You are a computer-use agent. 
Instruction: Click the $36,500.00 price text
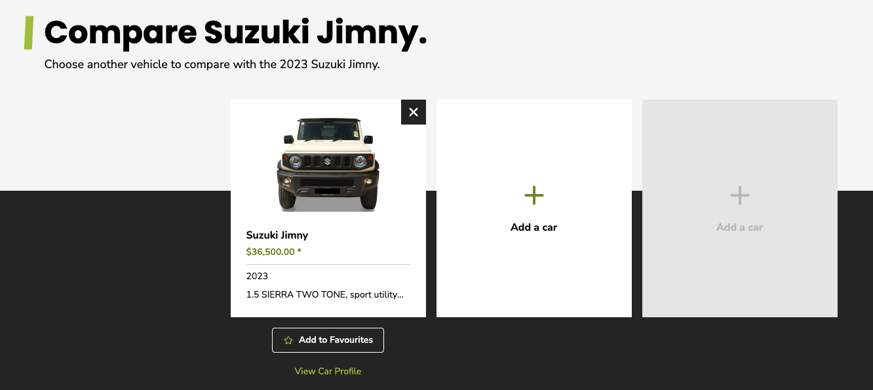270,252
